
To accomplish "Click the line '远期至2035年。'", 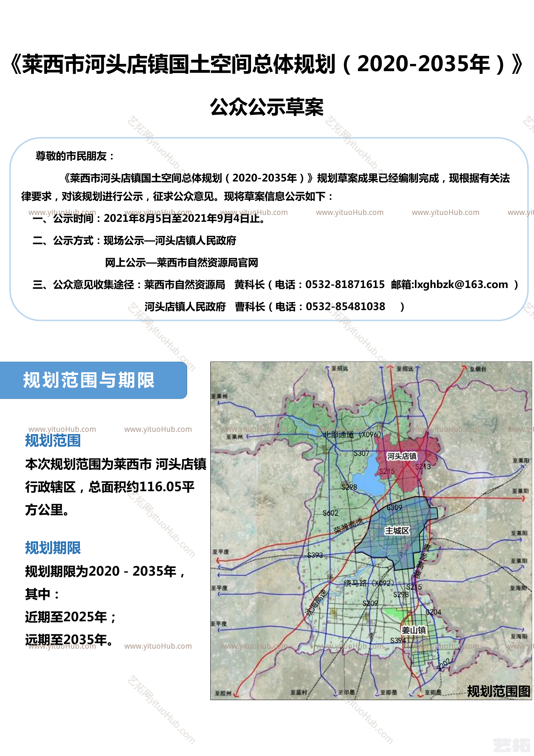I will tap(70, 640).
